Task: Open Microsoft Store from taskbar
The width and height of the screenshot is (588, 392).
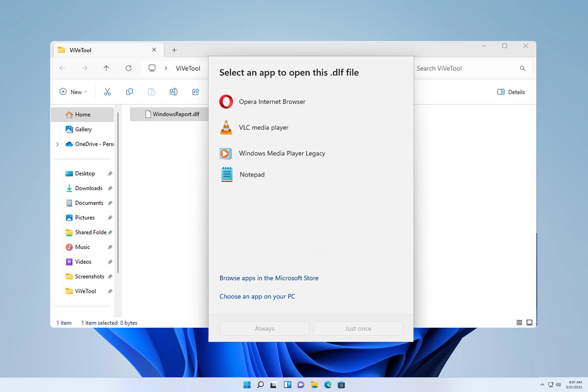Action: click(x=341, y=385)
